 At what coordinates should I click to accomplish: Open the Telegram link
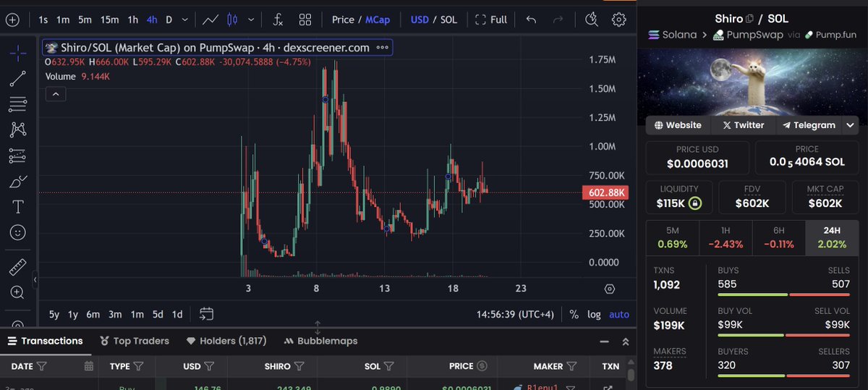point(809,125)
